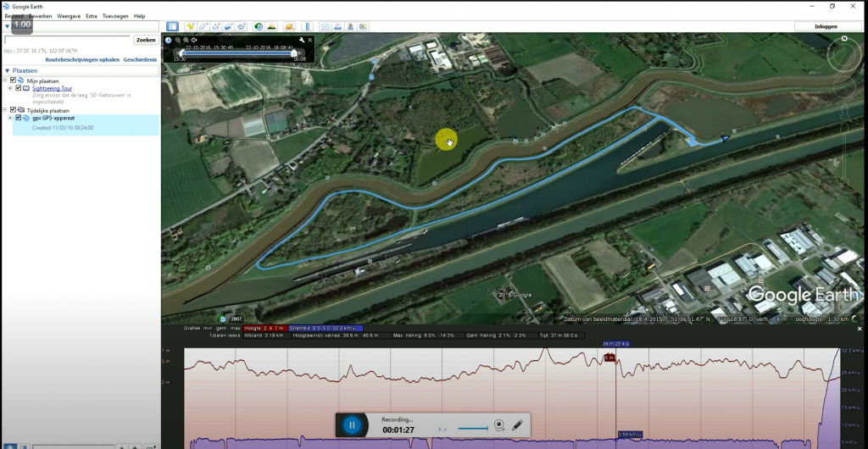The image size is (868, 449).
Task: Toggle the sidebar visibility toolbar button
Action: coord(172,26)
